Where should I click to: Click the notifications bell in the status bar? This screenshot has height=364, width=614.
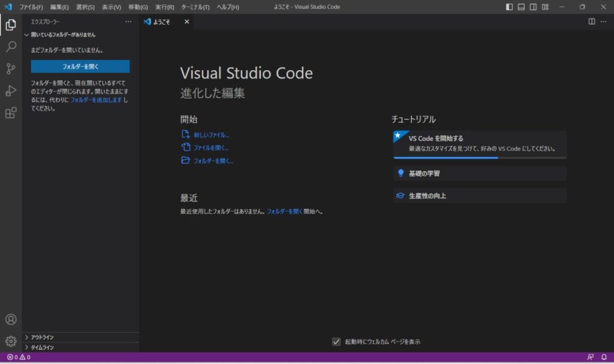click(x=604, y=356)
